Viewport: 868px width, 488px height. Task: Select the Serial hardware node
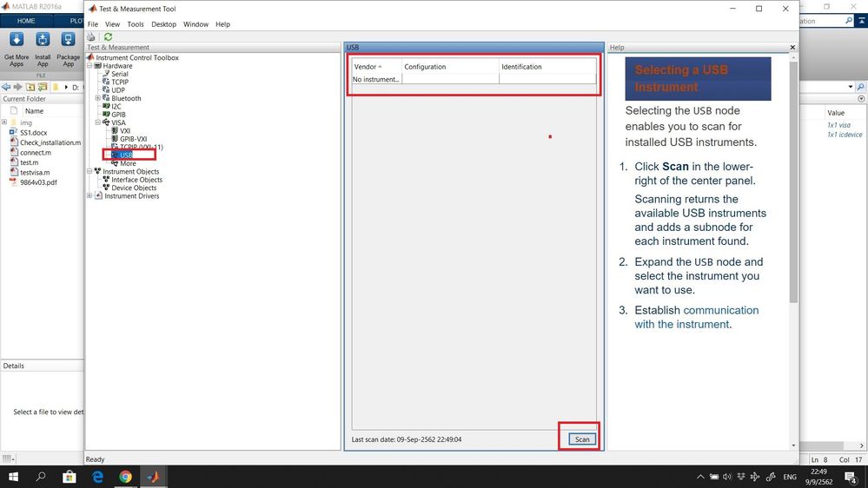(x=120, y=74)
